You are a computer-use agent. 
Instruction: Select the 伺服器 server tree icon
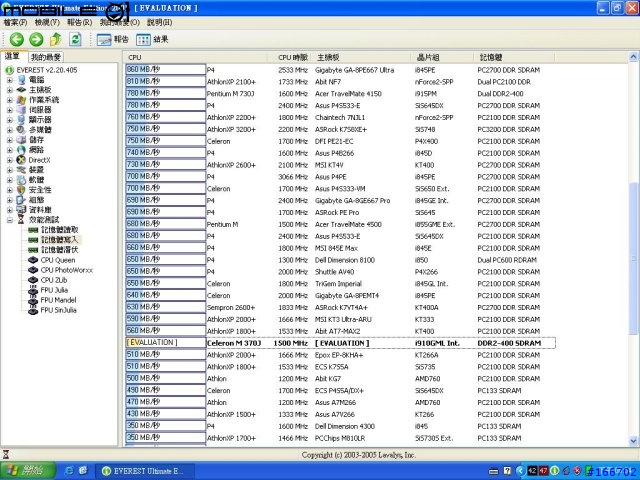click(x=21, y=110)
